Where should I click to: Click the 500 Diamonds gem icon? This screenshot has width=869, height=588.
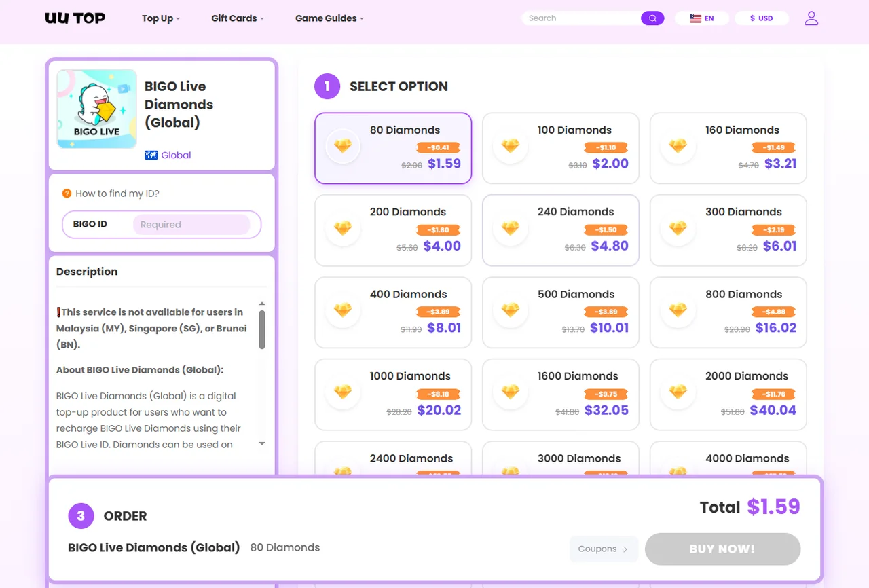tap(511, 310)
